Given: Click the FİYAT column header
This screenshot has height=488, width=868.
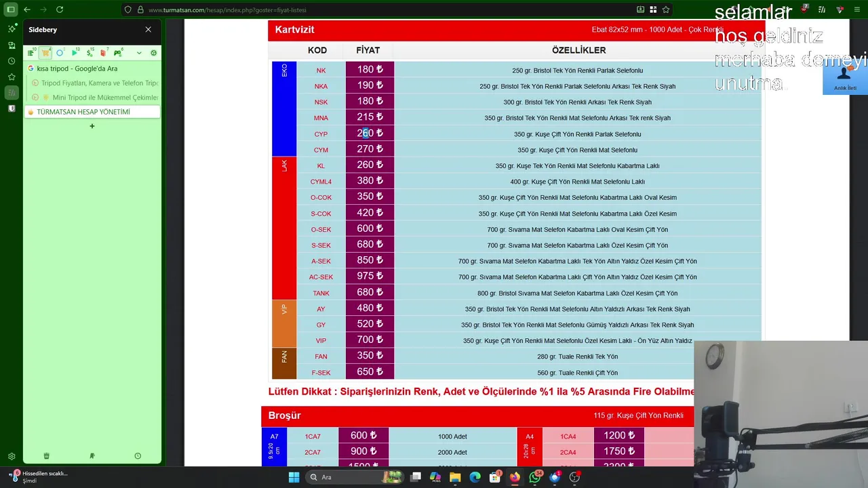Looking at the screenshot, I should pyautogui.click(x=368, y=51).
